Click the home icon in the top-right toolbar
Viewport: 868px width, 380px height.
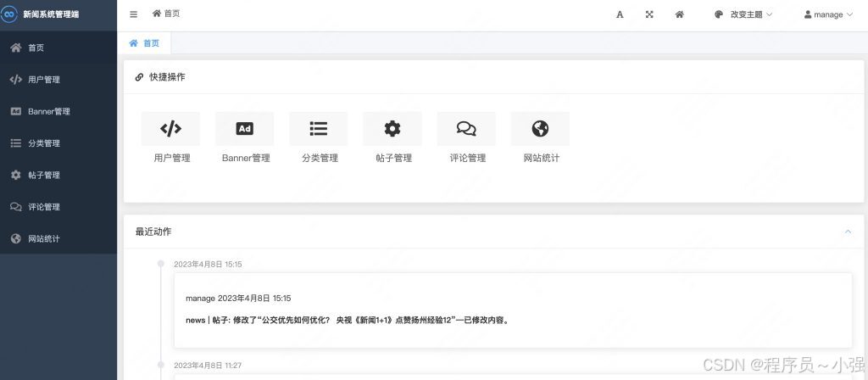point(679,14)
